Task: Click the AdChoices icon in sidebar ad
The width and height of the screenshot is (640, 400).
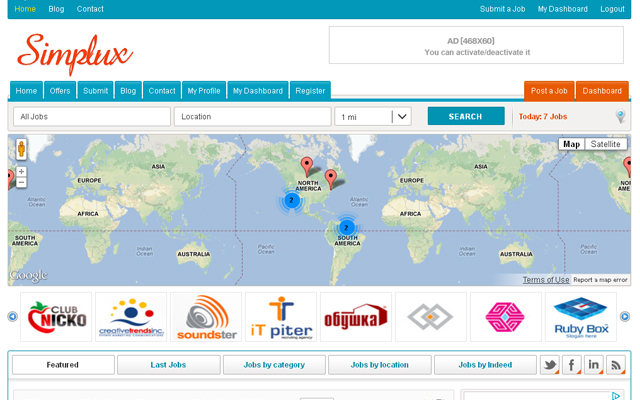Action: [x=616, y=395]
